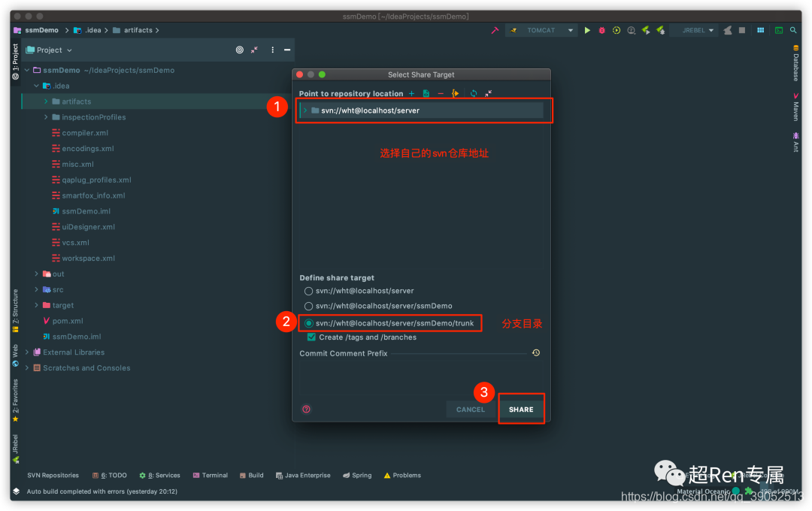This screenshot has width=812, height=511.
Task: Select vcs.xml in project tree
Action: [x=76, y=243]
